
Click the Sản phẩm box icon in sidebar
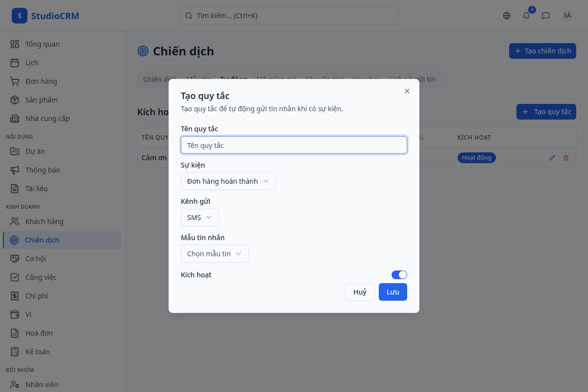pos(15,100)
